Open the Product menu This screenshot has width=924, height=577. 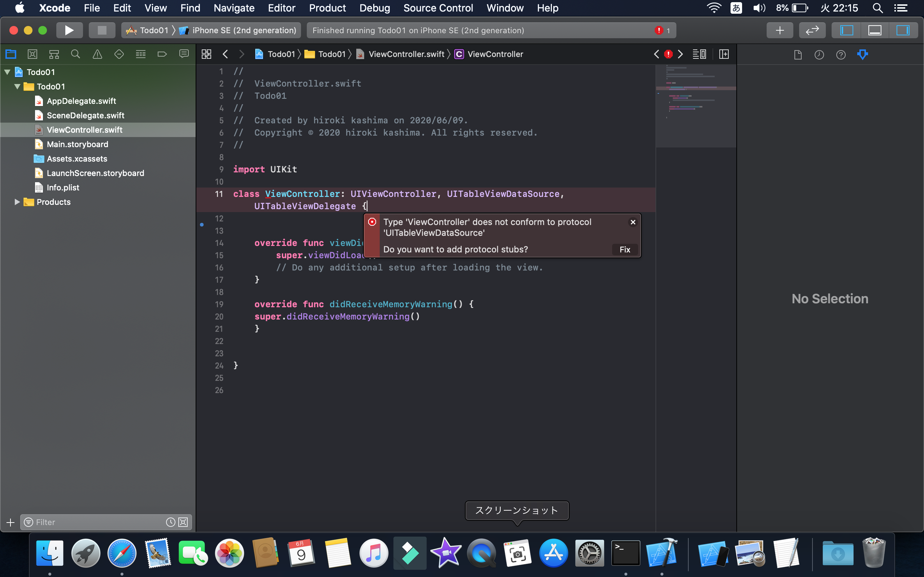pos(327,8)
